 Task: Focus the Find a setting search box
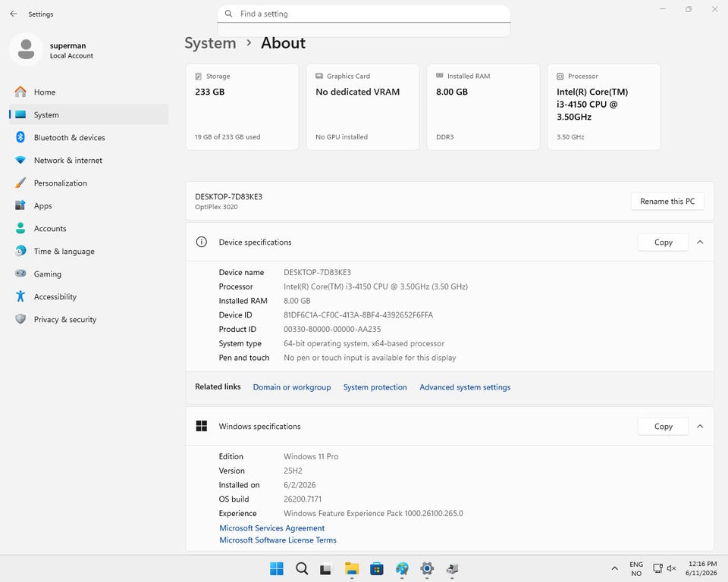tap(364, 14)
